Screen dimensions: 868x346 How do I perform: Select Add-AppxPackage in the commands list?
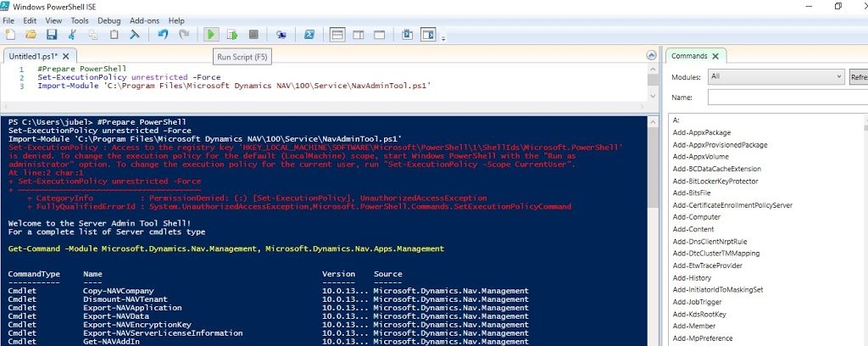click(701, 133)
